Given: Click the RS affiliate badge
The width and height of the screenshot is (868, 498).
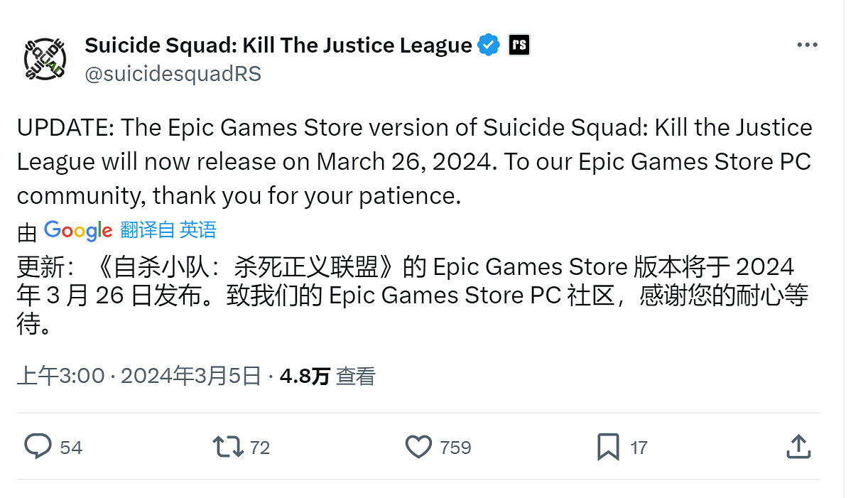Looking at the screenshot, I should 519,44.
